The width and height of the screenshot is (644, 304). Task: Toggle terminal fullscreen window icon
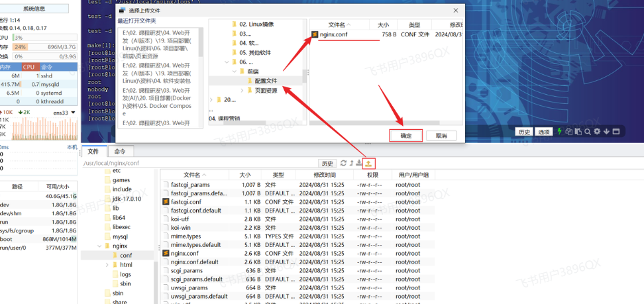click(x=616, y=131)
